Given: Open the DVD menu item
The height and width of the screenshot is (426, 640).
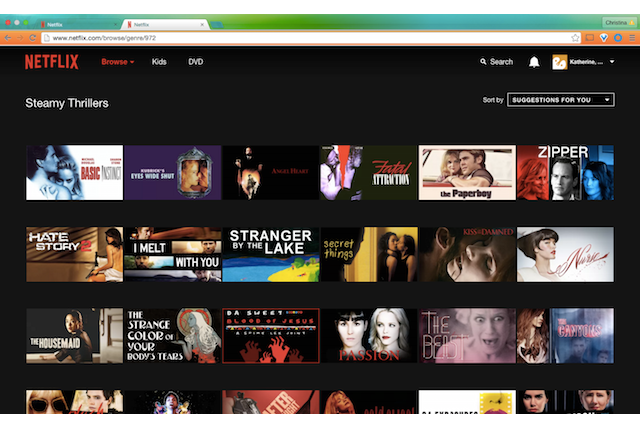Looking at the screenshot, I should 195,62.
